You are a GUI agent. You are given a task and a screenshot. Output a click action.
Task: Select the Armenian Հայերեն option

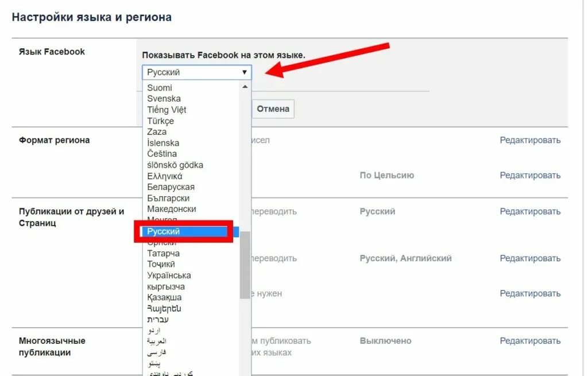click(x=164, y=308)
